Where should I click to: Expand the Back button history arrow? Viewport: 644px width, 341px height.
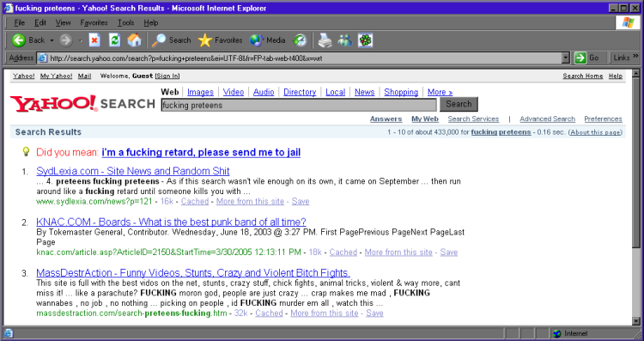[52, 40]
